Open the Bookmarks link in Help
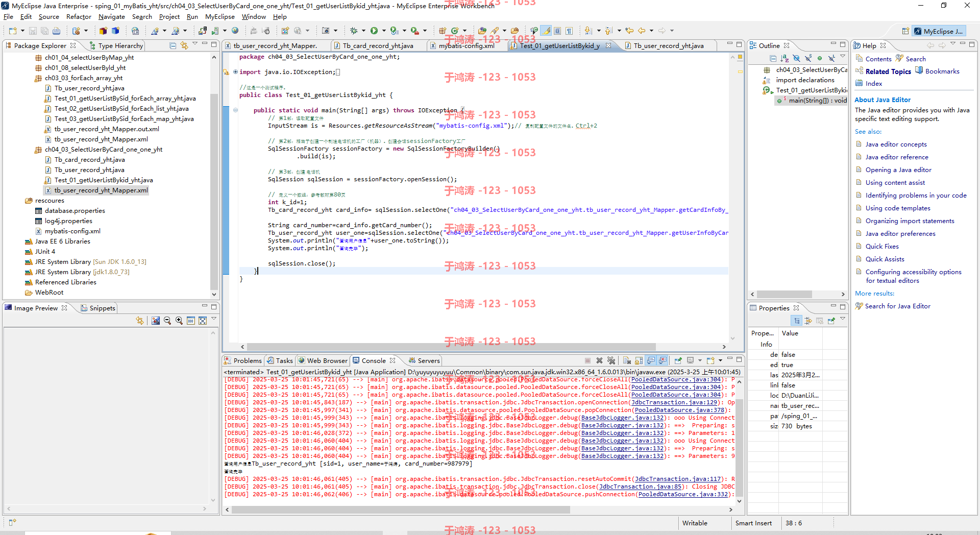The width and height of the screenshot is (980, 535). point(942,71)
